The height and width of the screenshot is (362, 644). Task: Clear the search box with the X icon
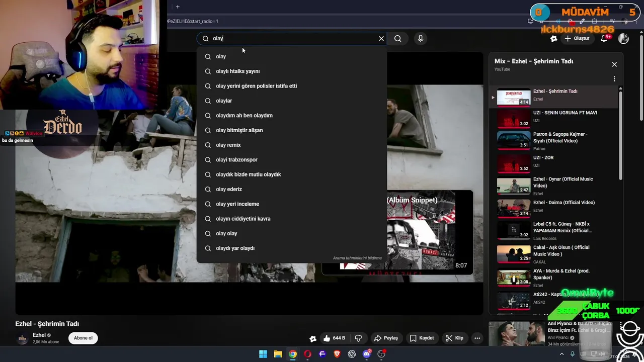tap(381, 38)
